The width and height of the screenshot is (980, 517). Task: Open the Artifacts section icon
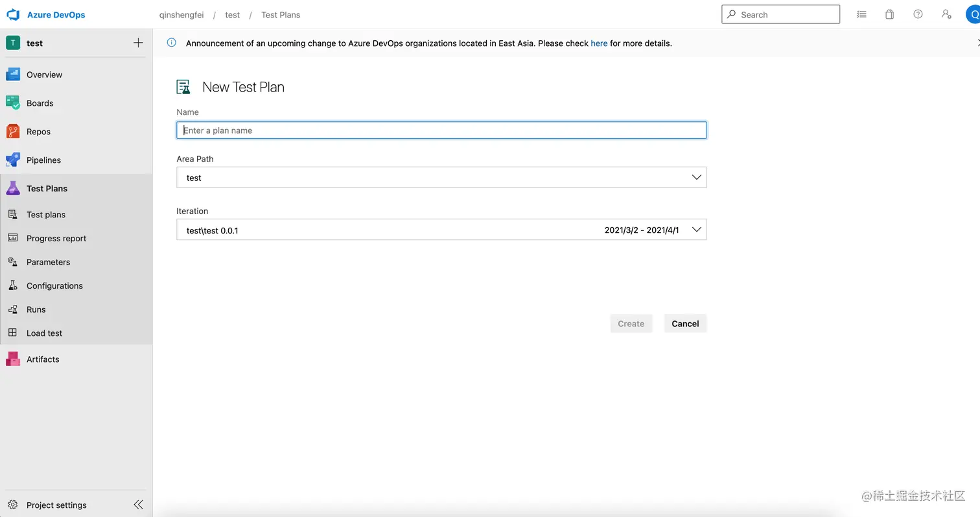tap(13, 359)
